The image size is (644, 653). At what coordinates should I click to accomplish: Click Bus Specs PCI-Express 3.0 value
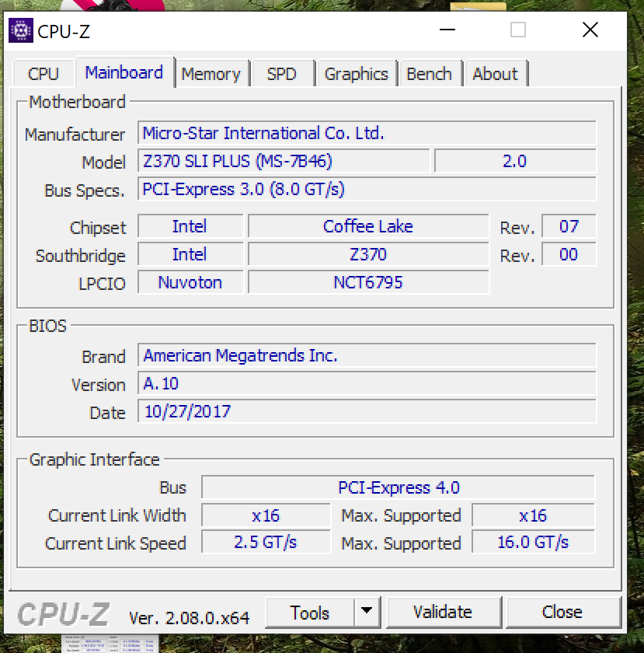pos(367,189)
